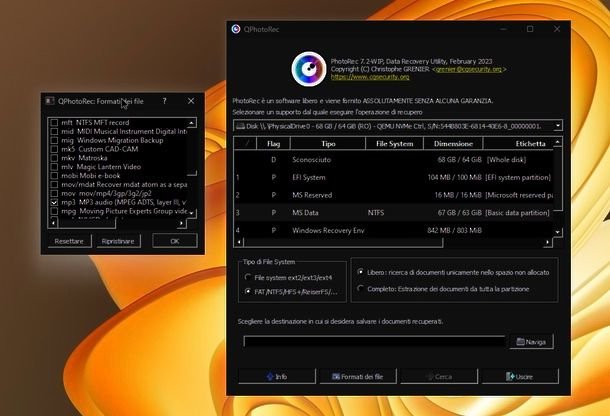Image resolution: width=610 pixels, height=416 pixels.
Task: Click format list horizontal scroll right arrow
Action: click(181, 223)
